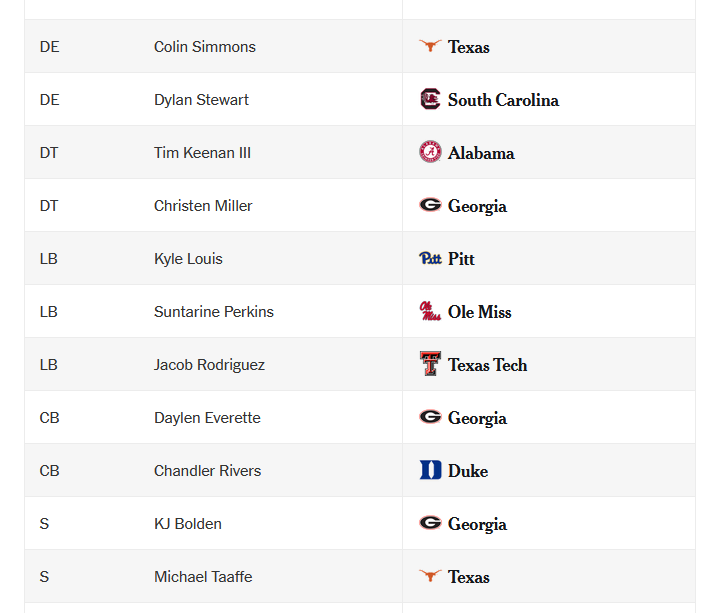
Task: Click the Georgia logo in KJ Bolden's row
Action: tap(430, 522)
